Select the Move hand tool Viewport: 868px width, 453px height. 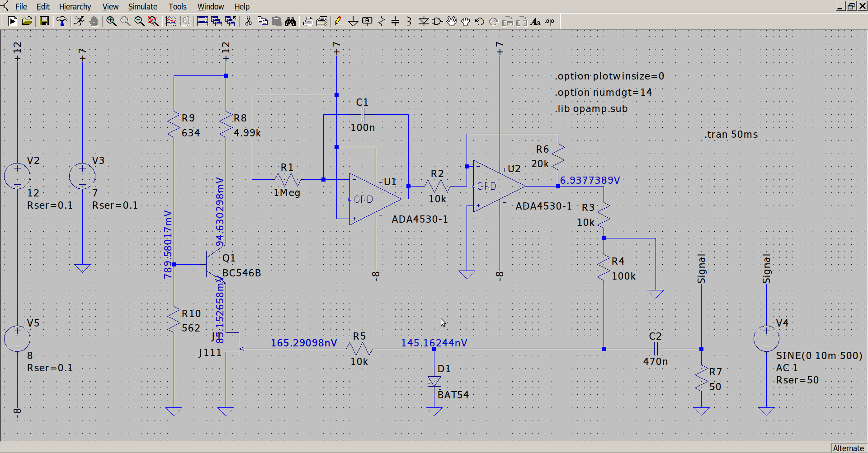click(x=452, y=21)
